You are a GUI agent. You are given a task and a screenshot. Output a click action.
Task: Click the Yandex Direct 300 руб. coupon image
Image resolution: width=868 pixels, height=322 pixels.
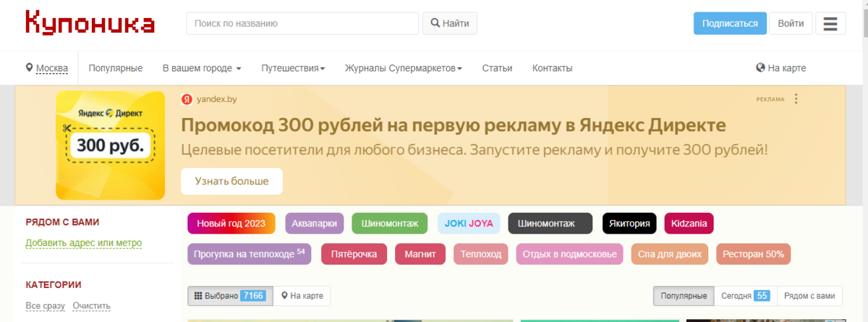[110, 145]
